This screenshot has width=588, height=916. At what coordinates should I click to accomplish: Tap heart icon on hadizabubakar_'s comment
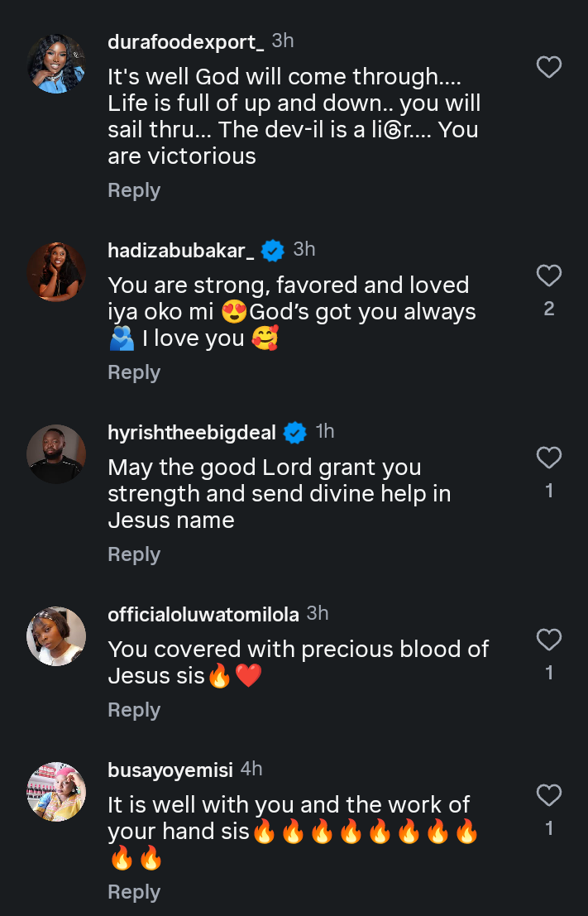[549, 276]
